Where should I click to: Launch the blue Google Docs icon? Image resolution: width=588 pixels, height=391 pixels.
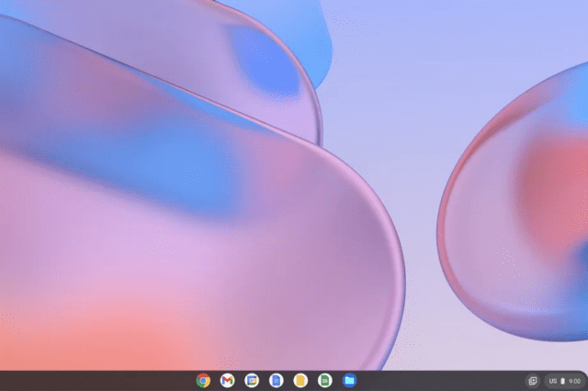click(x=276, y=381)
